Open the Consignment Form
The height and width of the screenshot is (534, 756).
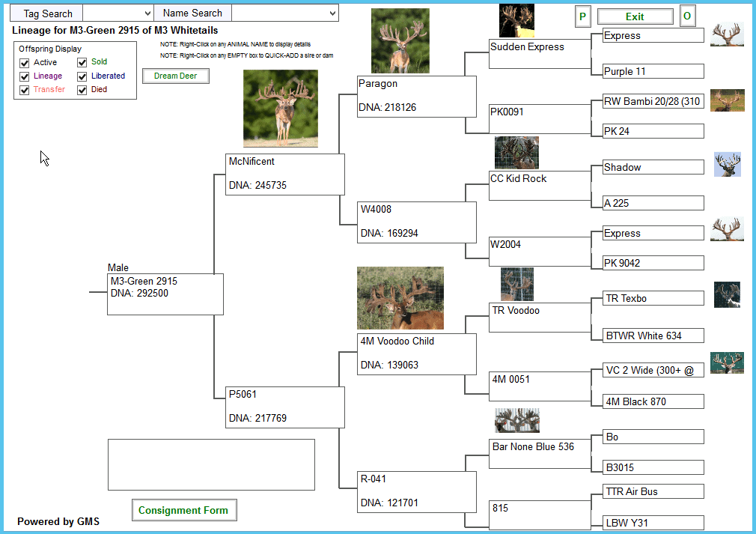click(x=184, y=511)
